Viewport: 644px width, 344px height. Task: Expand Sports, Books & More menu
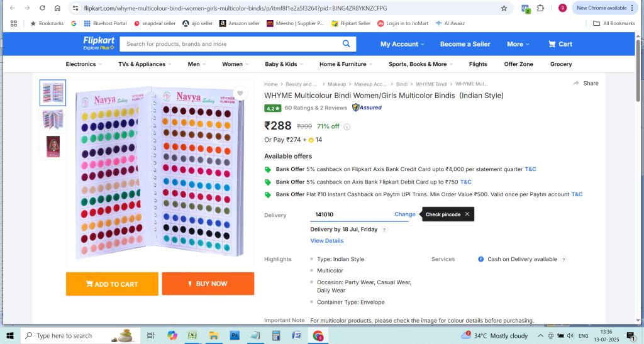click(x=421, y=64)
